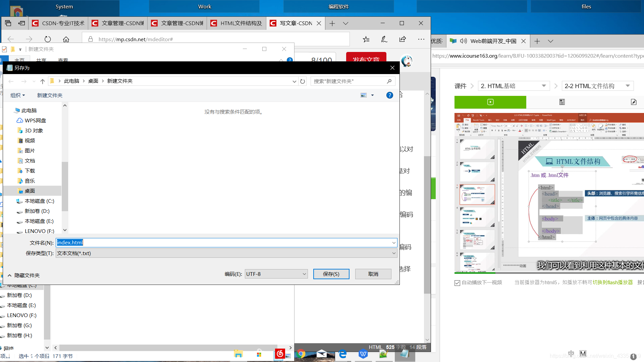Click the Edge refresh button
The width and height of the screenshot is (644, 362).
coord(48,39)
